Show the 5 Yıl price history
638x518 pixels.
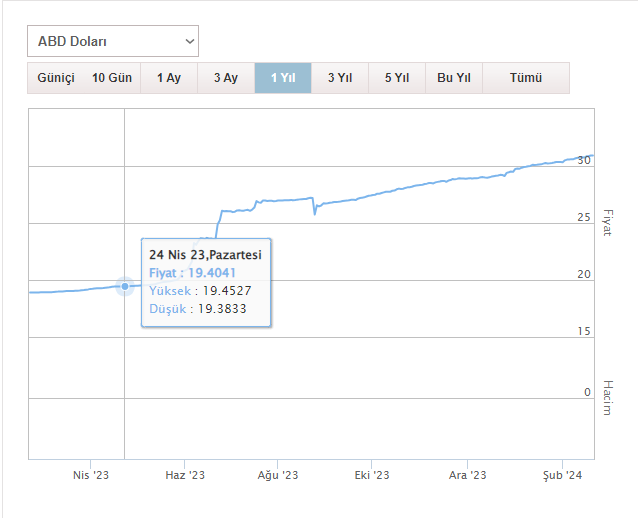pyautogui.click(x=397, y=78)
